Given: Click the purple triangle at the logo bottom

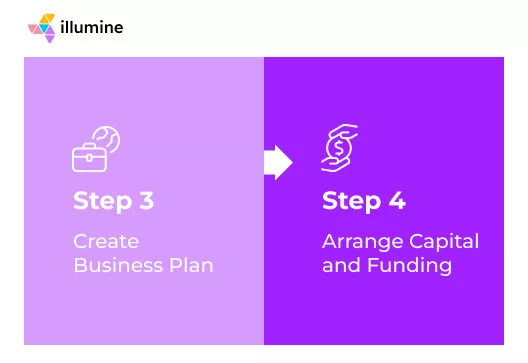Looking at the screenshot, I should point(50,37).
